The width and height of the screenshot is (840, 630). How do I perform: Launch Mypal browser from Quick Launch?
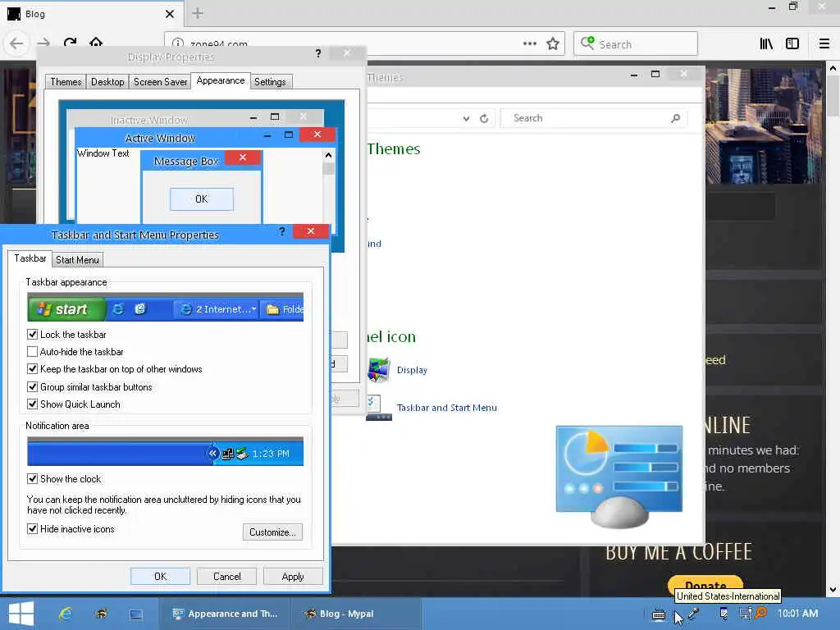point(101,614)
